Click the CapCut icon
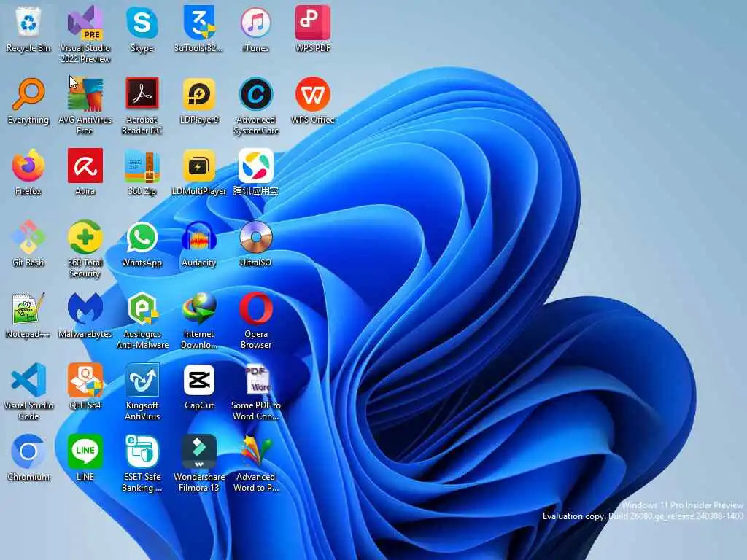Screen dimensions: 747x560 pyautogui.click(x=199, y=380)
